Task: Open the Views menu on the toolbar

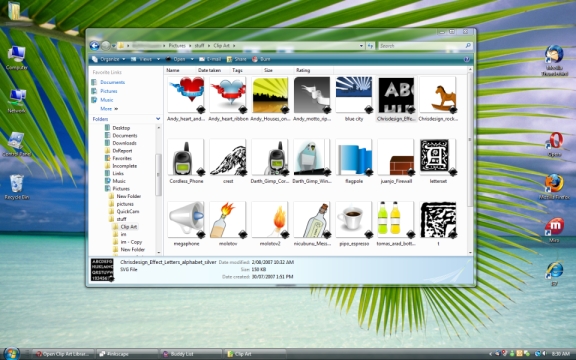Action: click(142, 59)
